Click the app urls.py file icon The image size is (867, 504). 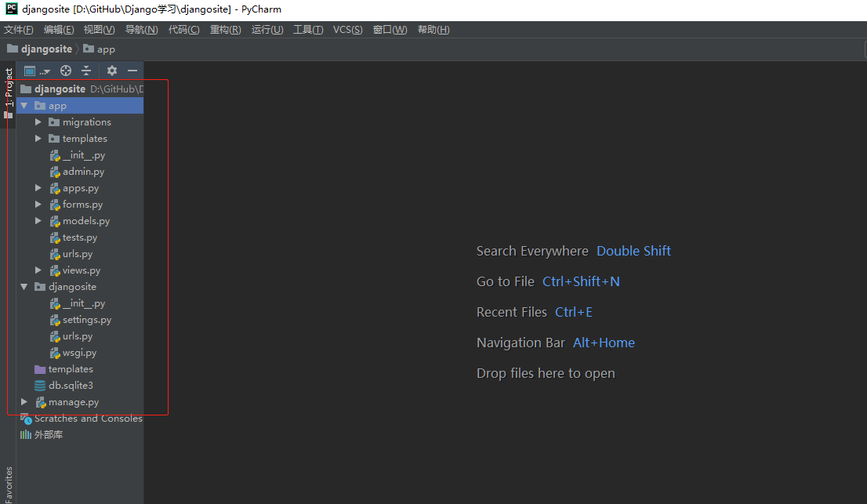55,254
